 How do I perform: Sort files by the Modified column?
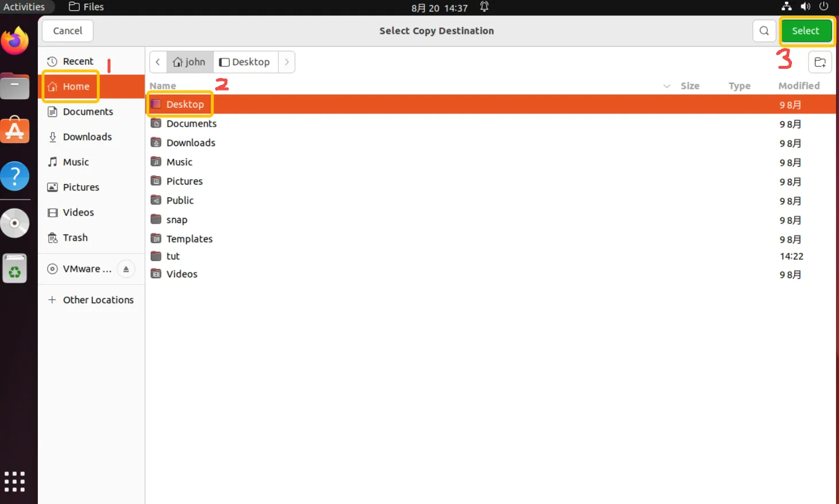click(799, 86)
